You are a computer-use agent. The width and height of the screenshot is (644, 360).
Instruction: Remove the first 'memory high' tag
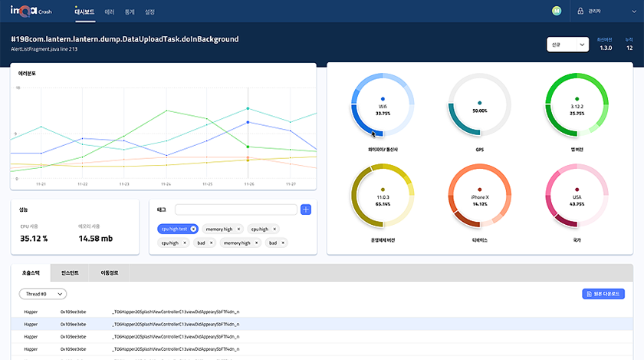238,229
